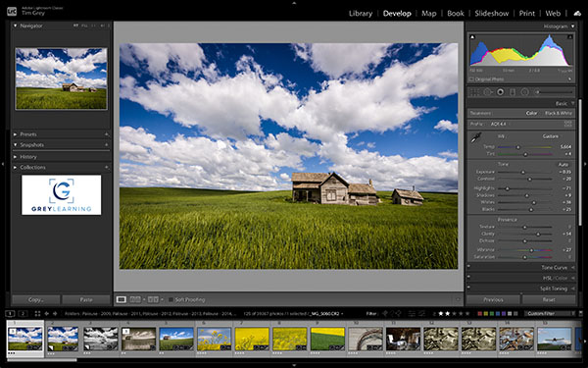Switch to Before/After top-bottom view

[x=153, y=299]
